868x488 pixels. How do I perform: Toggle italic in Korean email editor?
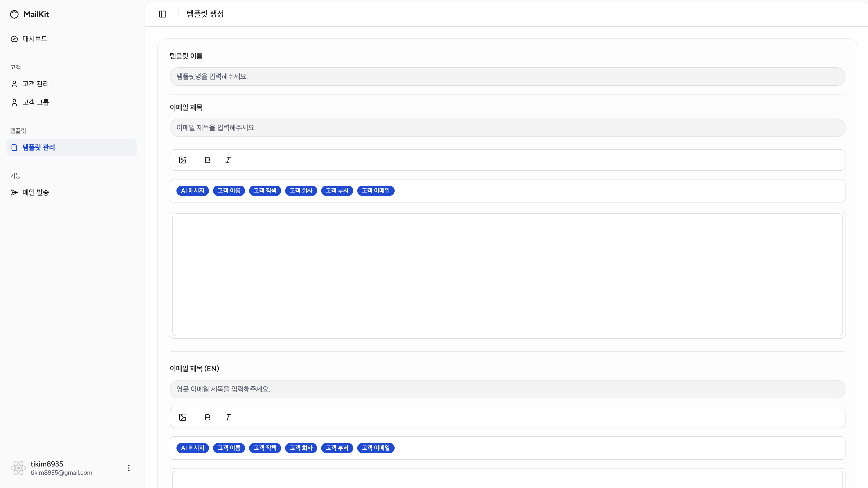click(x=228, y=160)
